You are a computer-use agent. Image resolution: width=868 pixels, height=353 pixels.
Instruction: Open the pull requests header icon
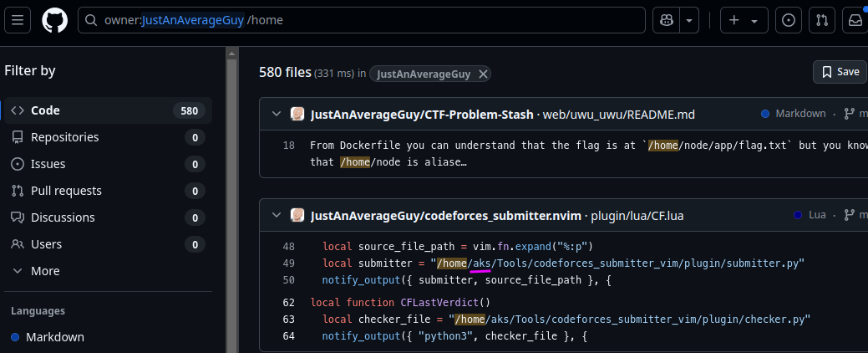click(x=822, y=21)
